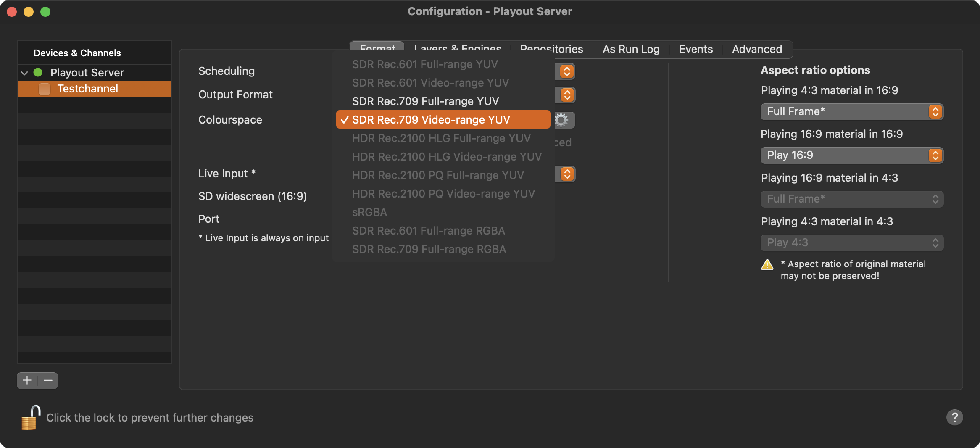Open 'Playing 16:9 material in 16:9' dropdown
This screenshot has width=980, height=448.
(852, 155)
